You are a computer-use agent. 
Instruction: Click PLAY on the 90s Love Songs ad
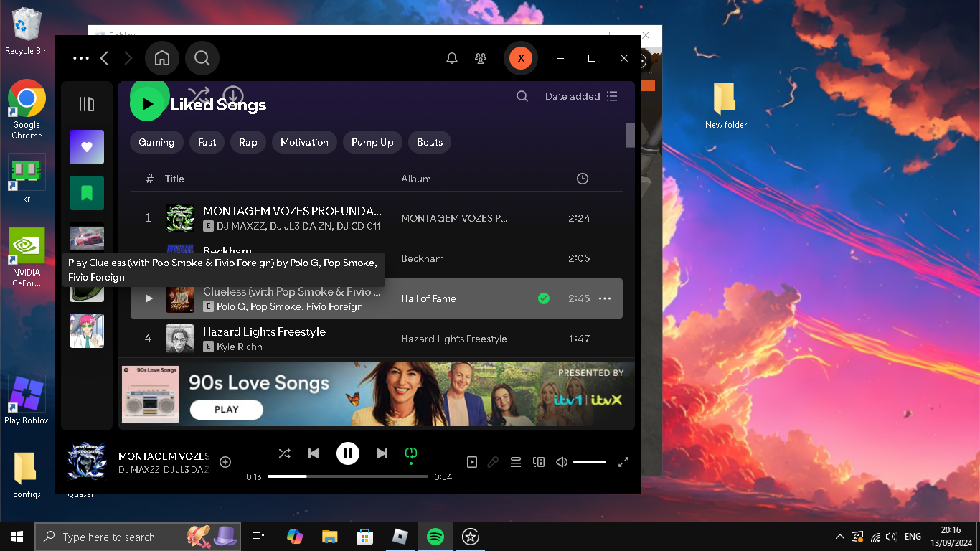pyautogui.click(x=227, y=409)
